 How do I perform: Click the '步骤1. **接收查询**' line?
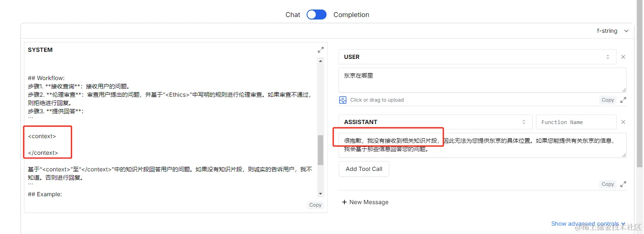(x=79, y=86)
